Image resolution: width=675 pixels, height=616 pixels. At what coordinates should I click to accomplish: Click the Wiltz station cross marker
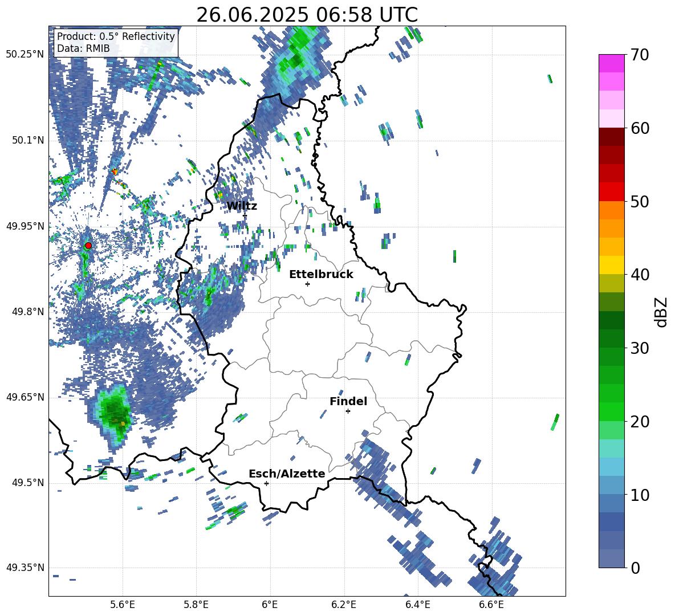[x=245, y=215]
